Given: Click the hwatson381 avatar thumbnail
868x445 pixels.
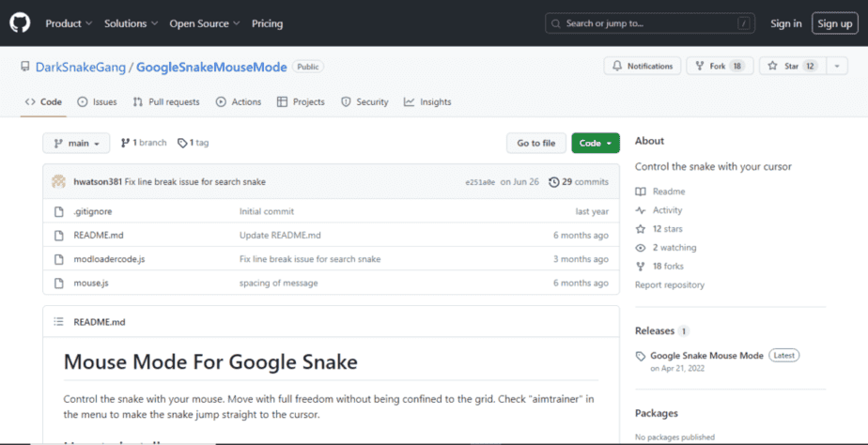Looking at the screenshot, I should tap(58, 182).
